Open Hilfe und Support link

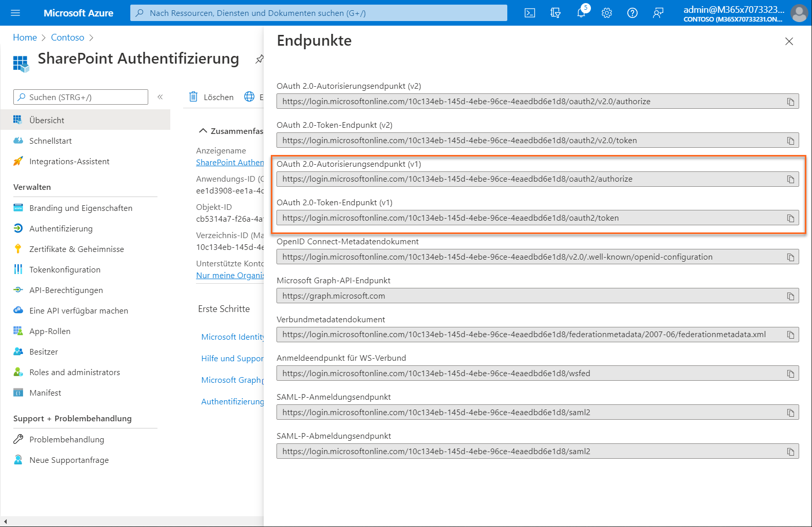(x=232, y=358)
